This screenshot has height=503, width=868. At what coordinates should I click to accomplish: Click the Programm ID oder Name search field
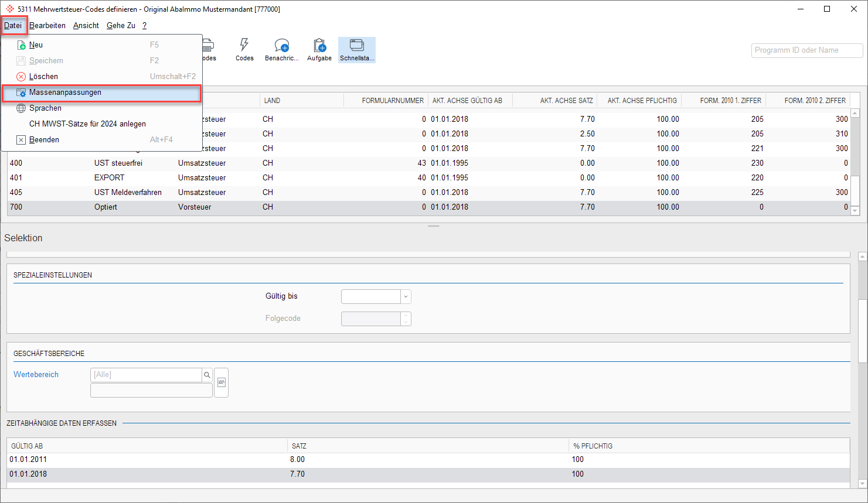806,50
